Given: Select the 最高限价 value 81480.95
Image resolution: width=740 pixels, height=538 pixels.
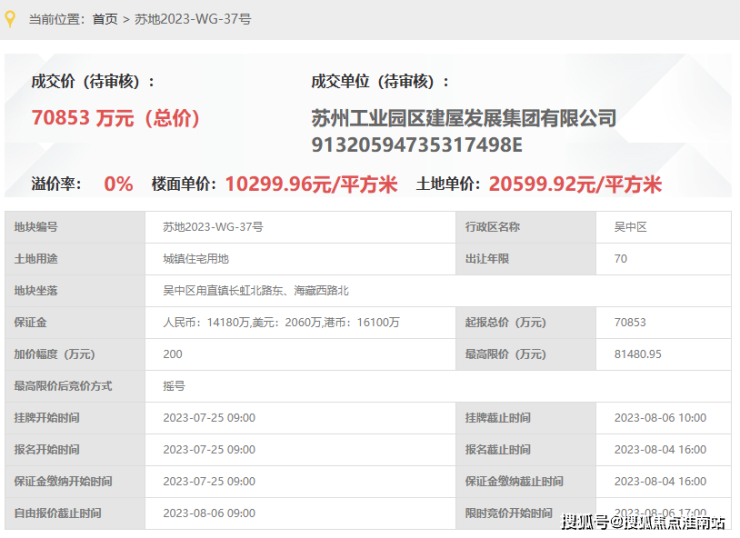Looking at the screenshot, I should (x=636, y=354).
